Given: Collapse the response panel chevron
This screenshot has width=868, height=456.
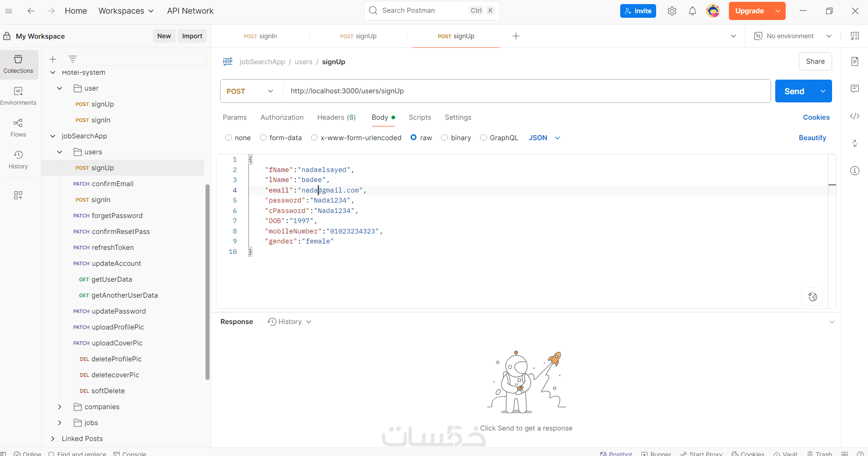Looking at the screenshot, I should [832, 322].
